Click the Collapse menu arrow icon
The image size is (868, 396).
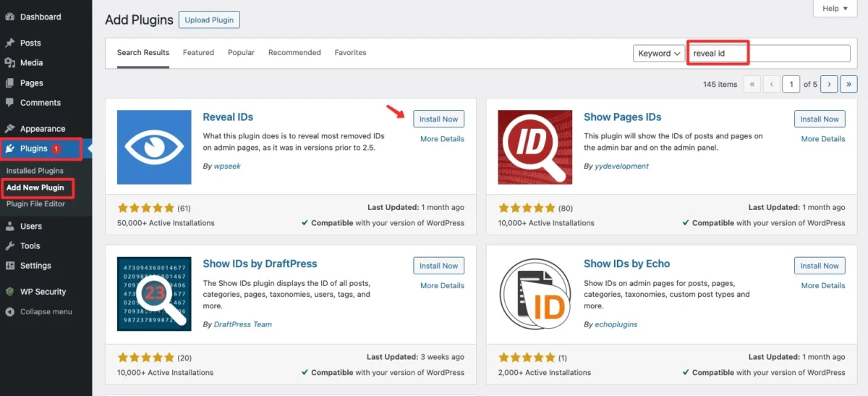click(9, 312)
